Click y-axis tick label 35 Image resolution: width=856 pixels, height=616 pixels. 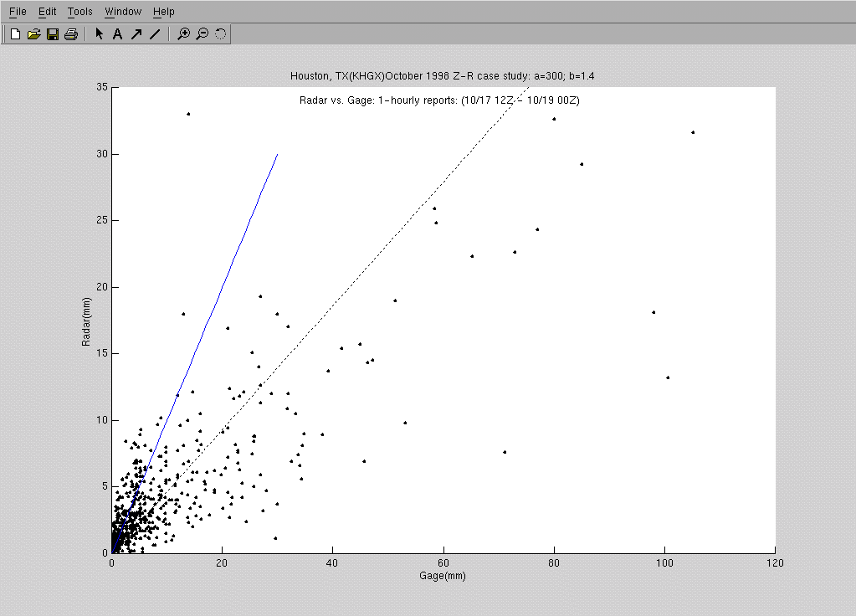pyautogui.click(x=102, y=87)
